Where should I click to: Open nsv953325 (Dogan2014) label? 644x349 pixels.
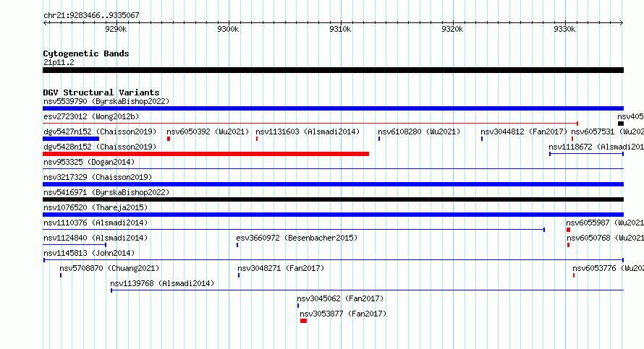pyautogui.click(x=89, y=162)
